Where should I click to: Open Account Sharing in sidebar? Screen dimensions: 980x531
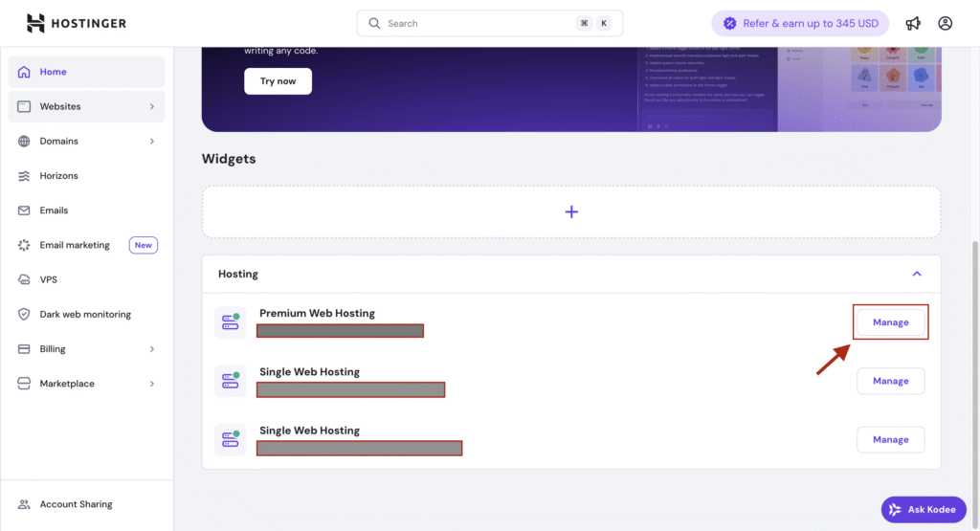click(76, 504)
